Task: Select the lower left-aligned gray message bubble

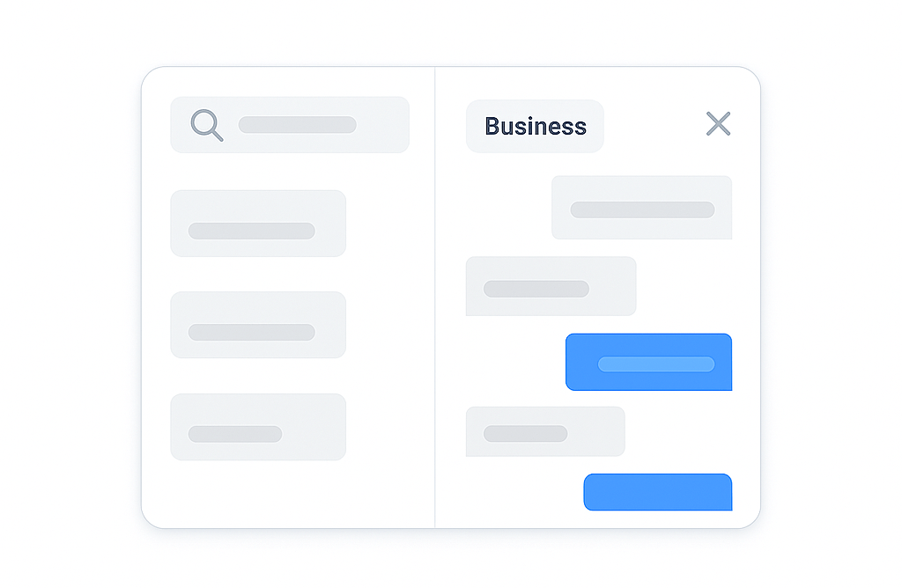Action: [545, 431]
